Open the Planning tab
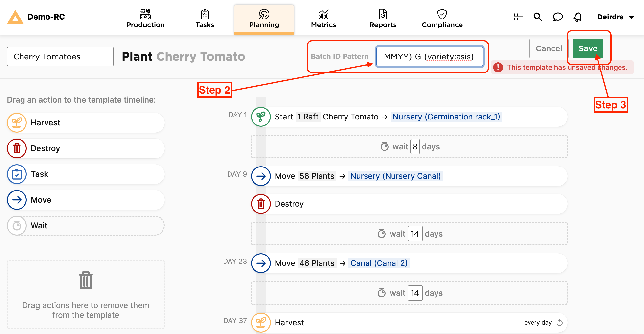644x334 pixels. [263, 17]
